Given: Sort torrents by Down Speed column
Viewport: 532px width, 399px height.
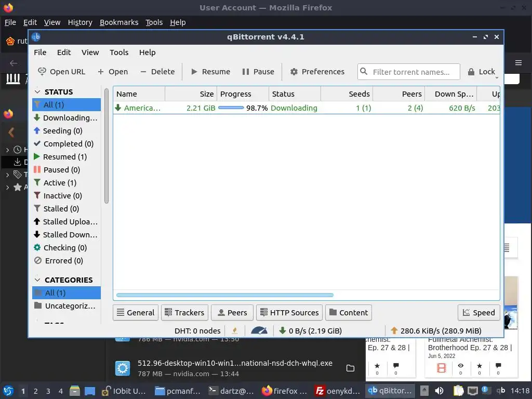Looking at the screenshot, I should coord(451,94).
